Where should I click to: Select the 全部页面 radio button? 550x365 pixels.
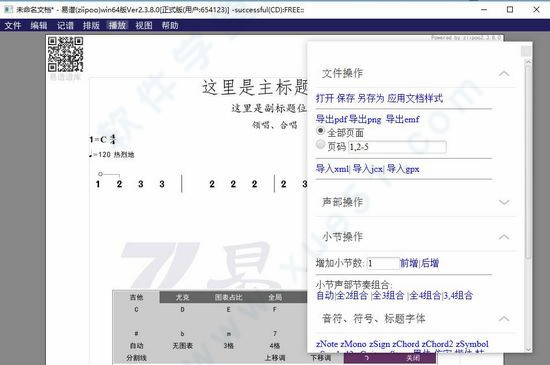[320, 131]
